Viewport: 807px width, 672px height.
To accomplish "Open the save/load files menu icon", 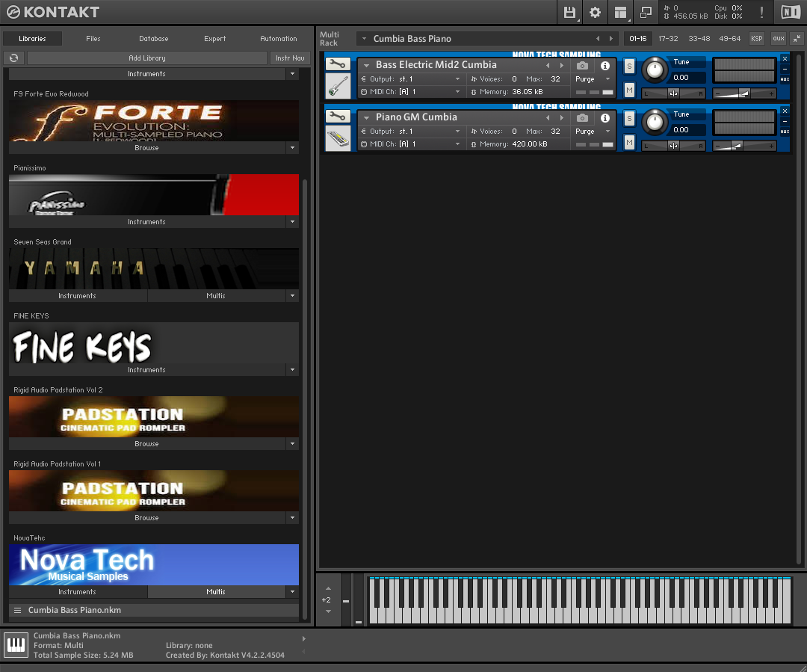I will click(569, 13).
